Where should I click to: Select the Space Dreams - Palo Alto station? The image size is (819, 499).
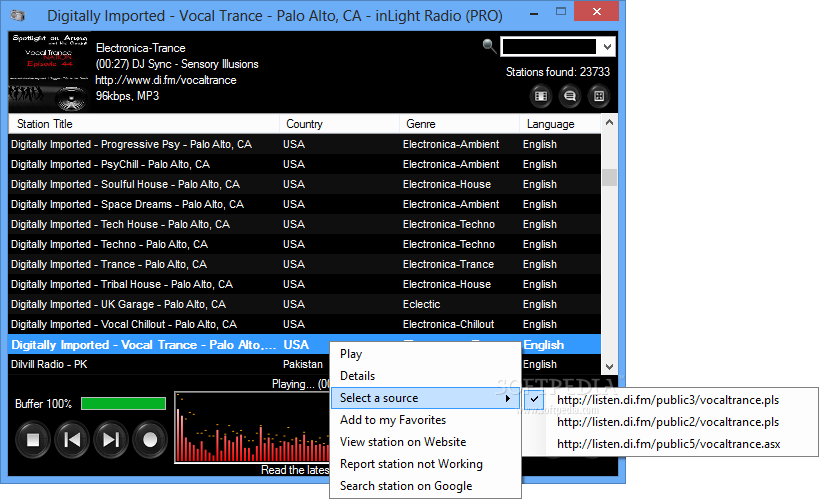coord(305,204)
